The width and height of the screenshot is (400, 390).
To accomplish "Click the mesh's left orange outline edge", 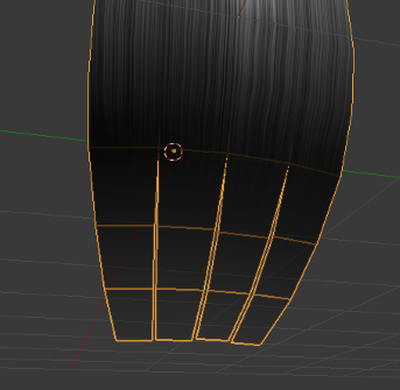I will [89, 100].
